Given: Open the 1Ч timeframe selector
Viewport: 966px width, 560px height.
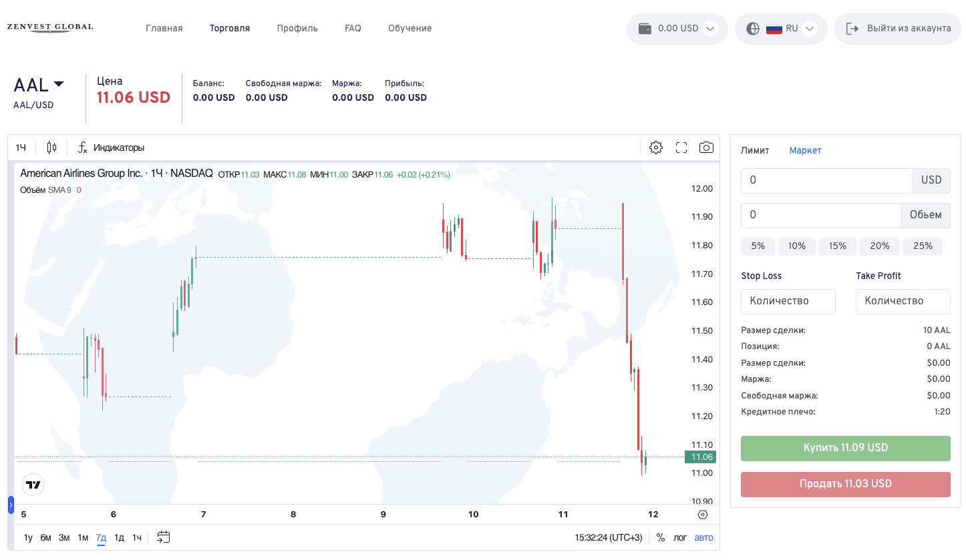Looking at the screenshot, I should (21, 148).
